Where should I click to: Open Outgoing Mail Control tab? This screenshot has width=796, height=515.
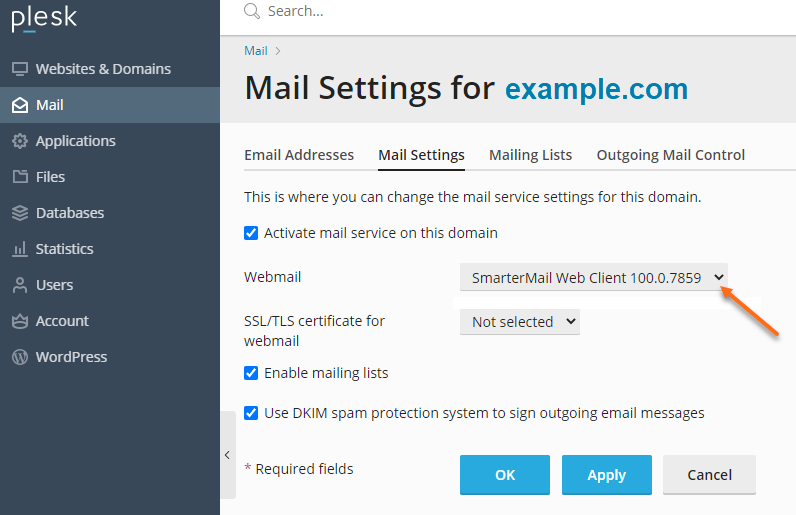(671, 155)
